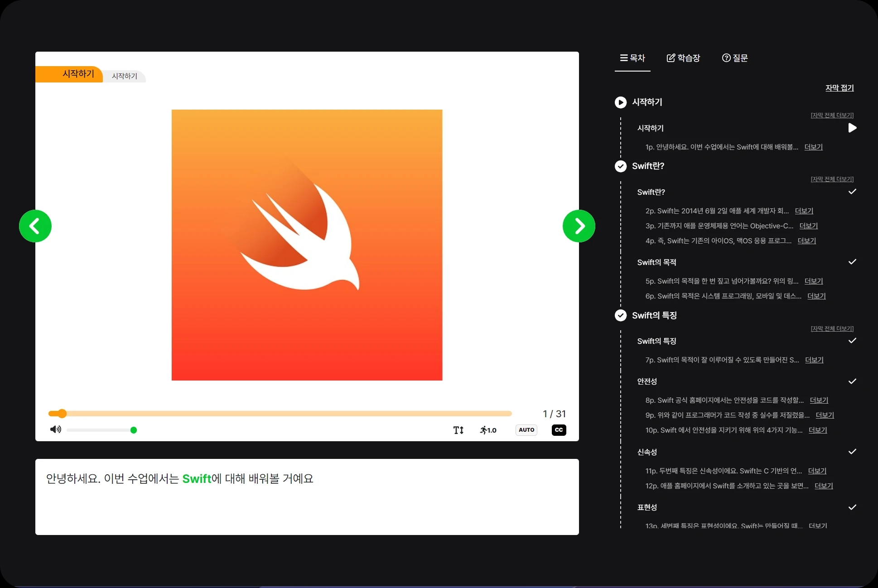Click the 12p. 애플 홈페이지에서 subtitle text
Image resolution: width=878 pixels, height=588 pixels.
click(x=727, y=486)
